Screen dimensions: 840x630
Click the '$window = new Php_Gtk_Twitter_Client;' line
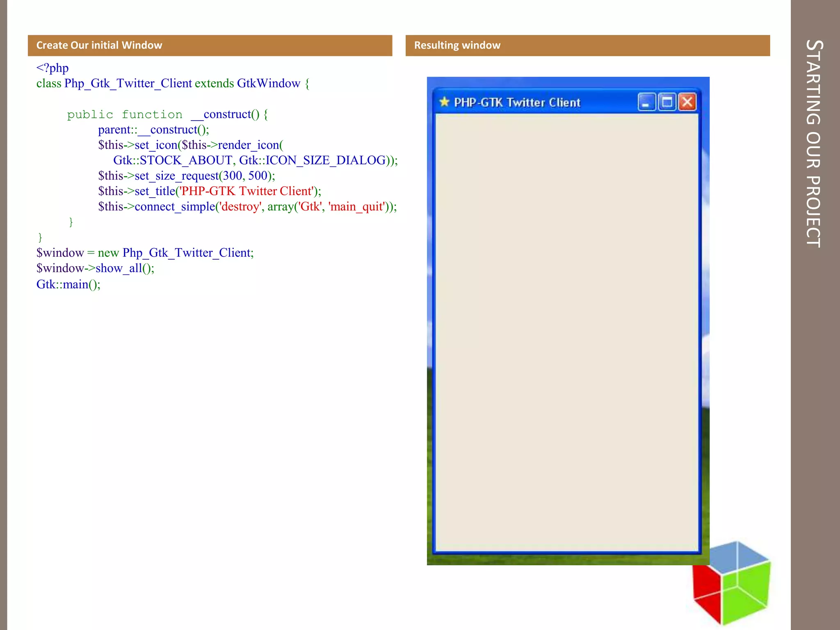point(145,253)
